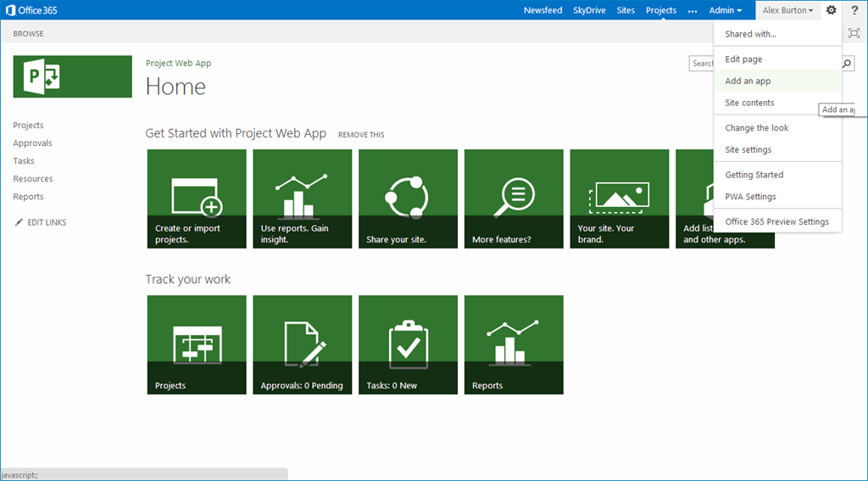Click REMOVE THIS link

point(361,135)
